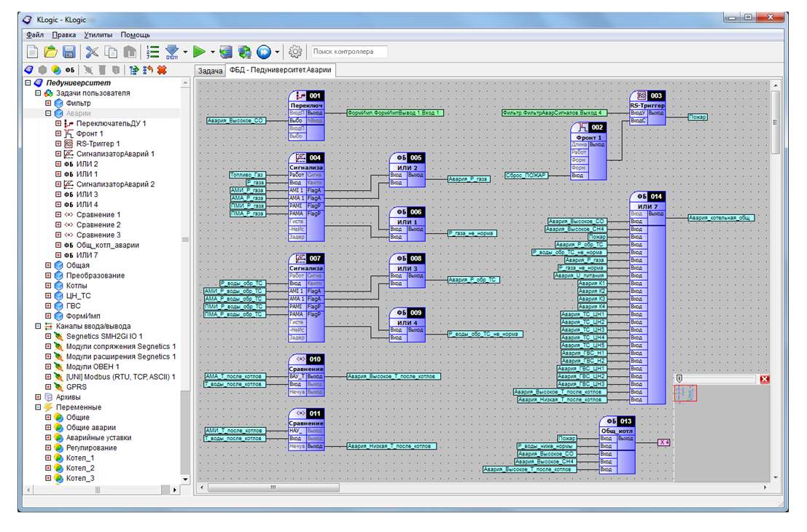The image size is (807, 532).
Task: Click the minimap zoom slider handle
Action: pyautogui.click(x=679, y=379)
